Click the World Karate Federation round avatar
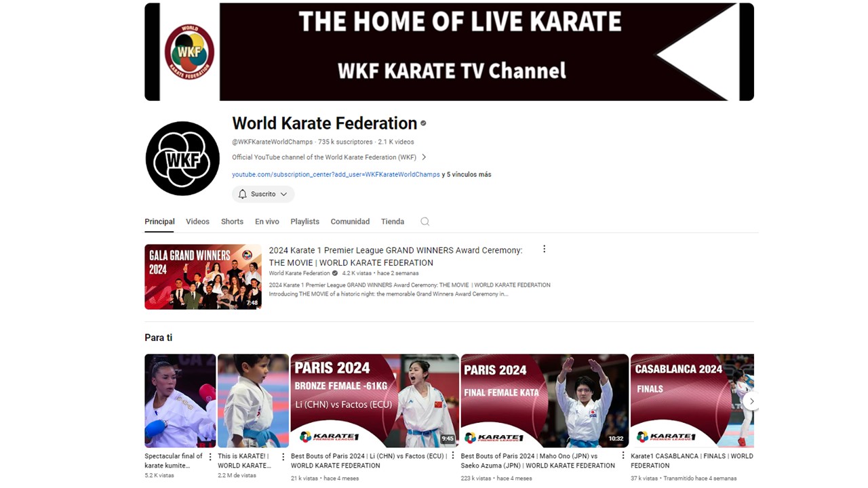 tap(182, 159)
